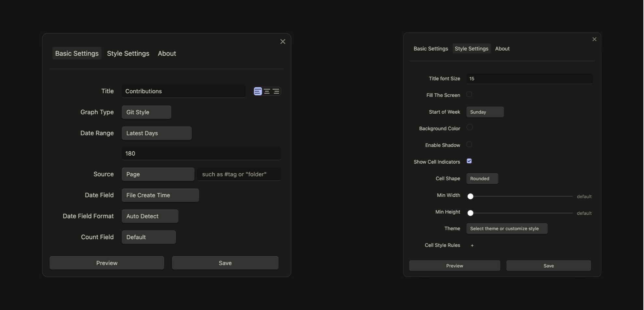
Task: Open About tab in right dialog
Action: pyautogui.click(x=502, y=49)
